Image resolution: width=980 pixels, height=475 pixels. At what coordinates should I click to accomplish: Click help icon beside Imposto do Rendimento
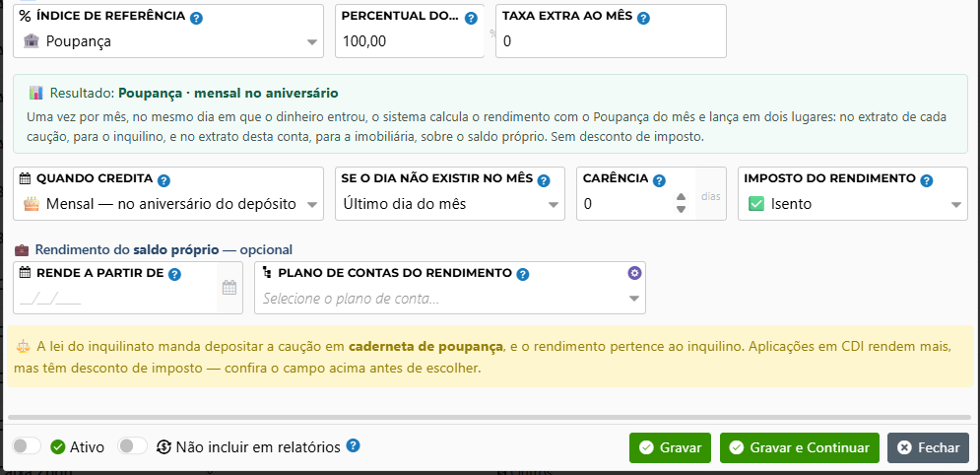point(927,180)
